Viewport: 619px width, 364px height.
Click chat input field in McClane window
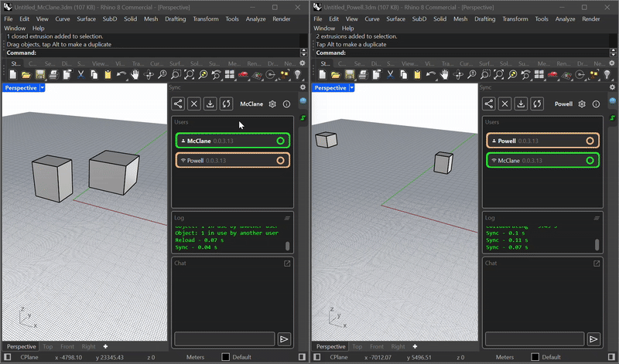point(224,339)
